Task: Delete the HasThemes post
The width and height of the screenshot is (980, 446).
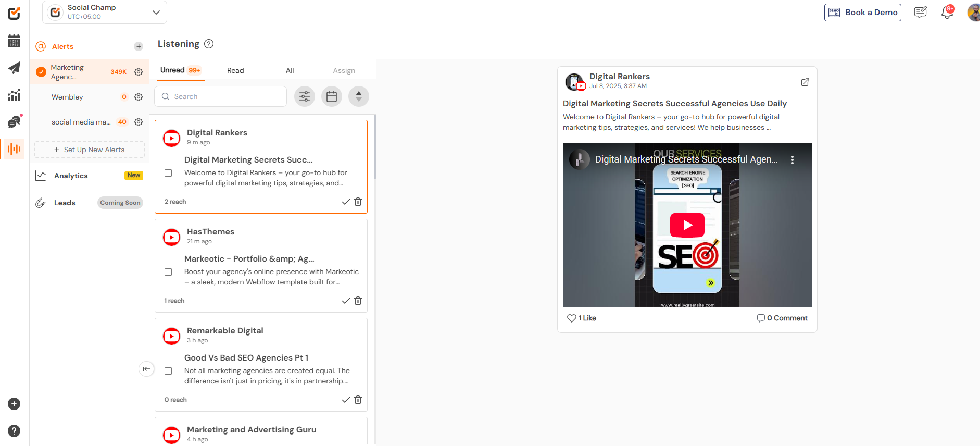Action: coord(358,301)
